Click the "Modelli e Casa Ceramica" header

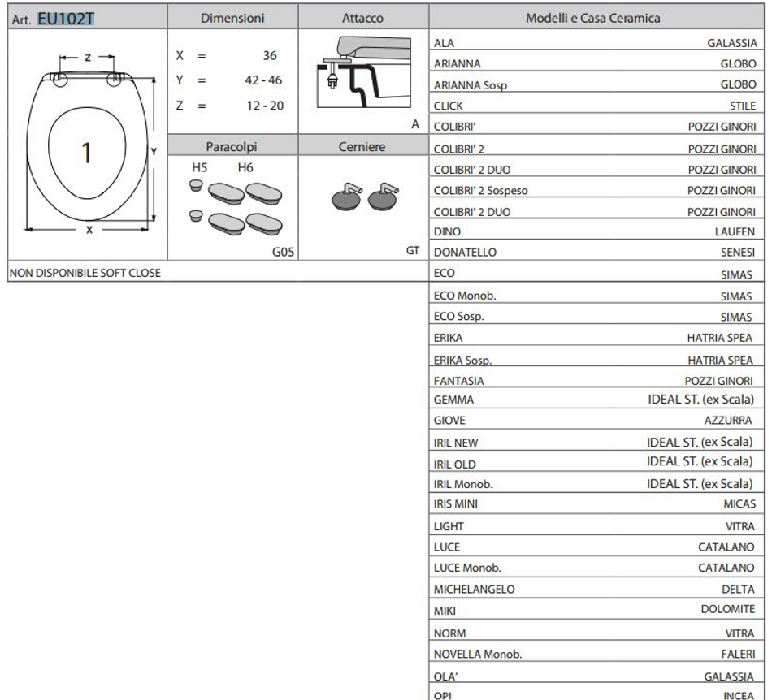(592, 18)
